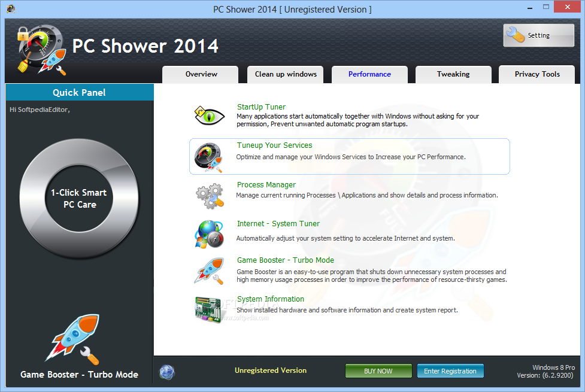Click the large rocket icon in Quick Panel

73,339
